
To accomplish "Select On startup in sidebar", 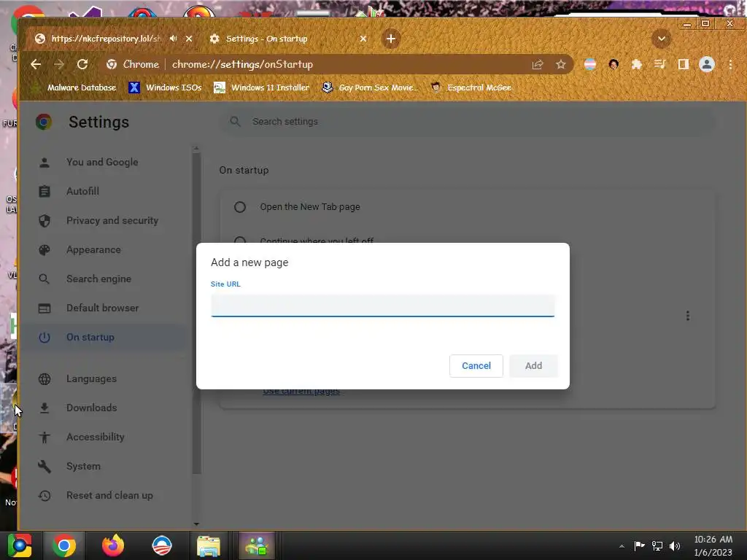I will click(90, 337).
